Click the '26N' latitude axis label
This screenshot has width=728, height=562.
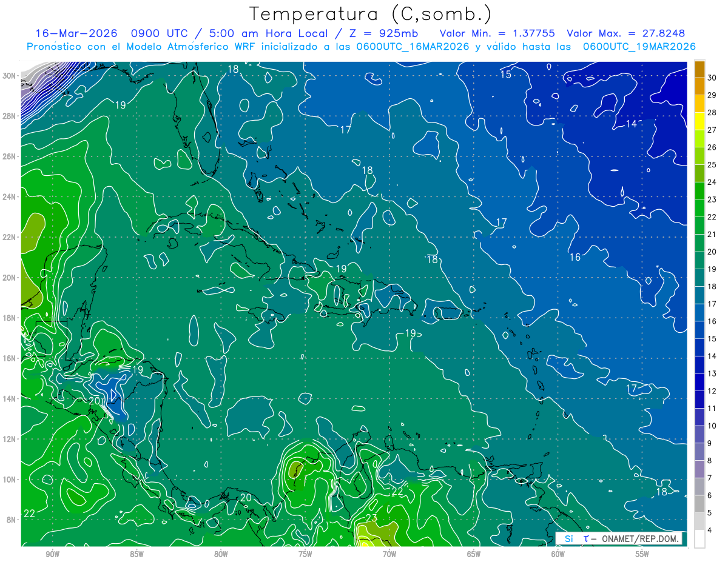(x=10, y=156)
